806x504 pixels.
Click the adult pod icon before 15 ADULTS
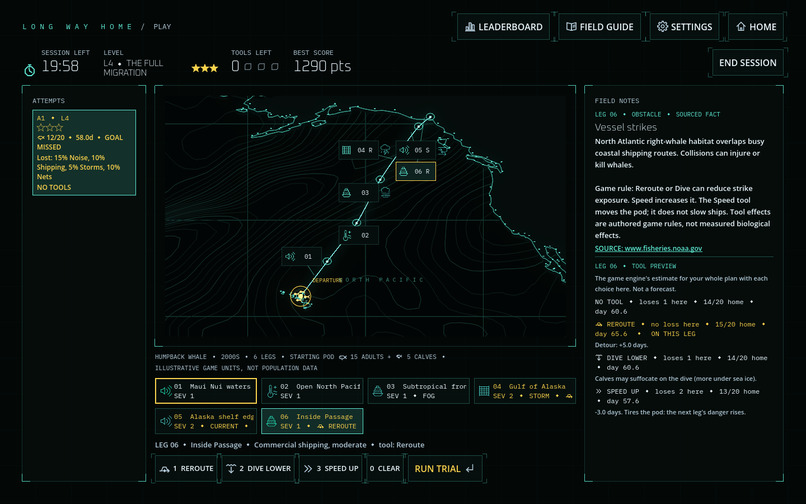tap(343, 357)
